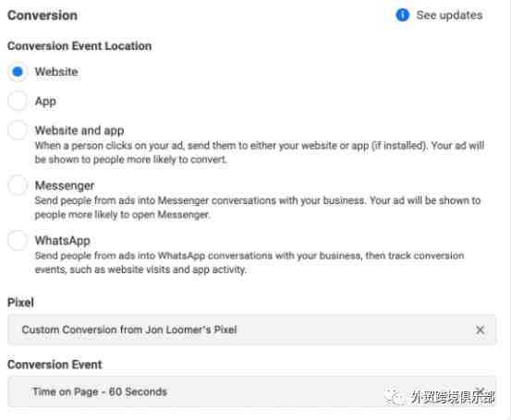Open the Custom Conversion from Jon Loomer's Pixel dropdown
Image resolution: width=511 pixels, height=420 pixels.
point(251,330)
